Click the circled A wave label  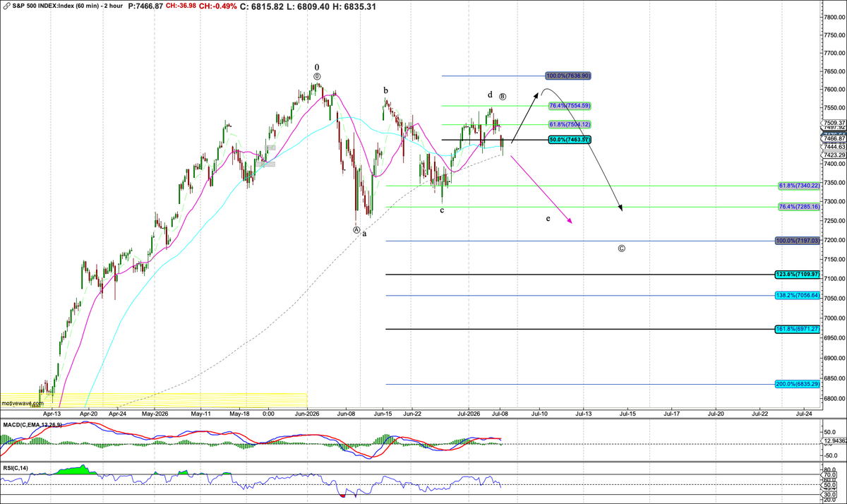(356, 230)
